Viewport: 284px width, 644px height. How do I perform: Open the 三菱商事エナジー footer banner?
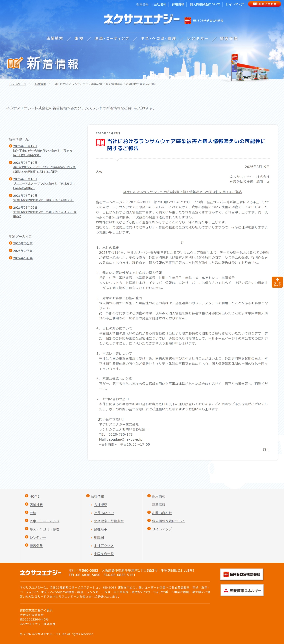[x=242, y=590]
